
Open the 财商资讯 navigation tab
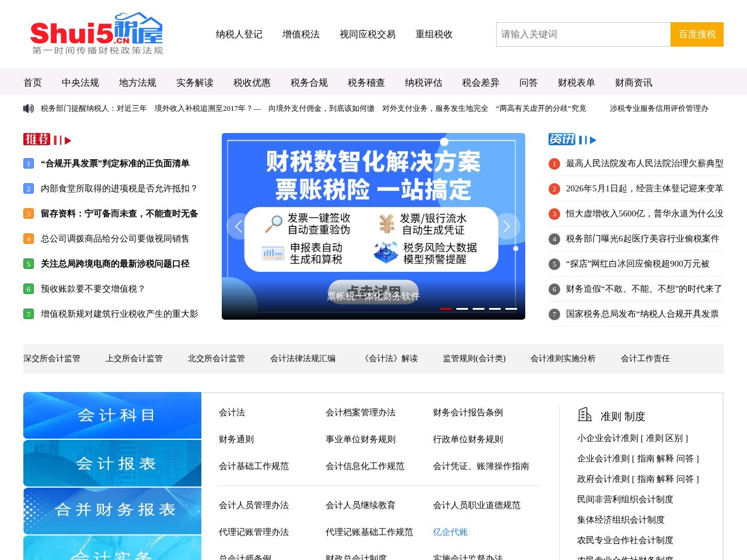tap(634, 83)
